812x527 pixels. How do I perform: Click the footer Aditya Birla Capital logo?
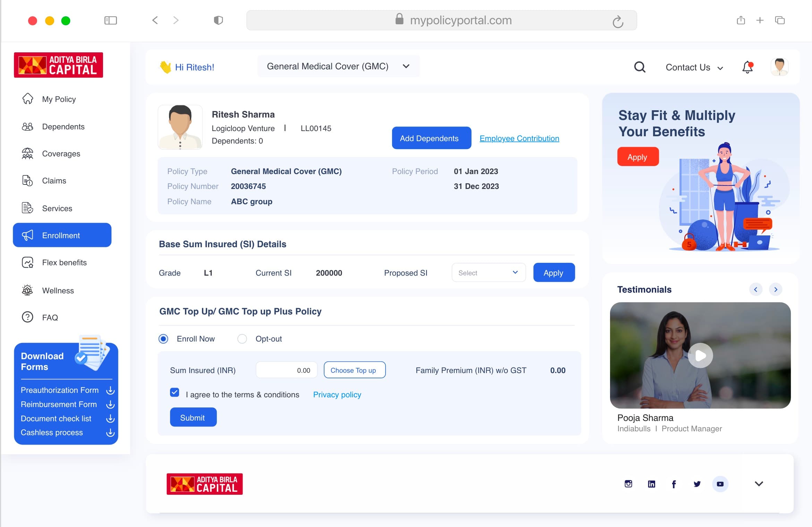[204, 484]
